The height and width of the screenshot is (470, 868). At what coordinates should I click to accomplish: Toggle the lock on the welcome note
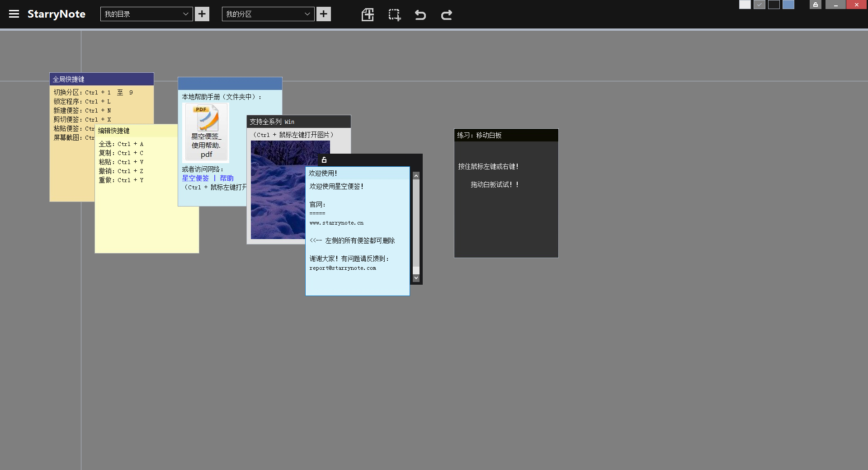[324, 160]
